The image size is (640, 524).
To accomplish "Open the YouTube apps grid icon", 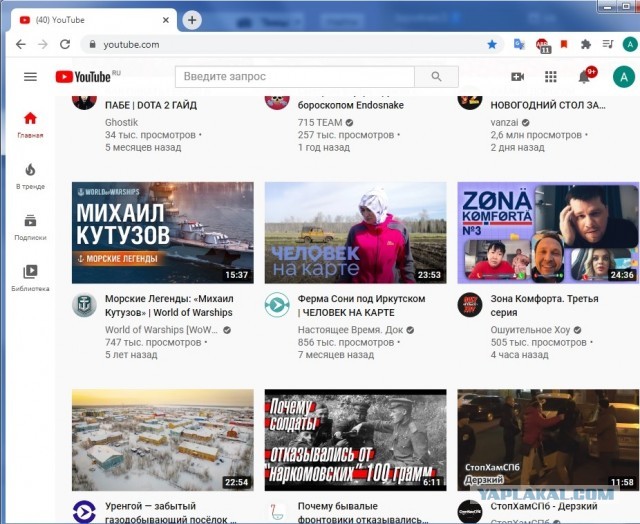I will [x=551, y=77].
